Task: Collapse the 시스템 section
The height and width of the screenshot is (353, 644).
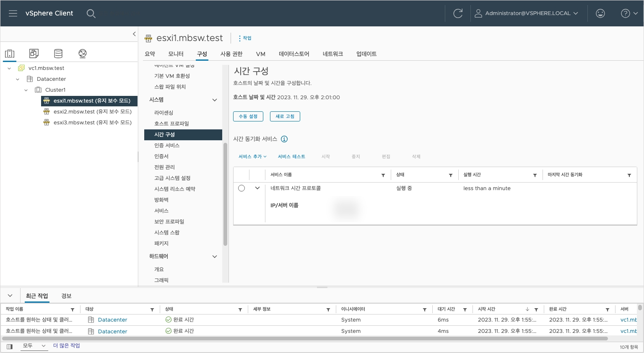Action: tap(215, 100)
